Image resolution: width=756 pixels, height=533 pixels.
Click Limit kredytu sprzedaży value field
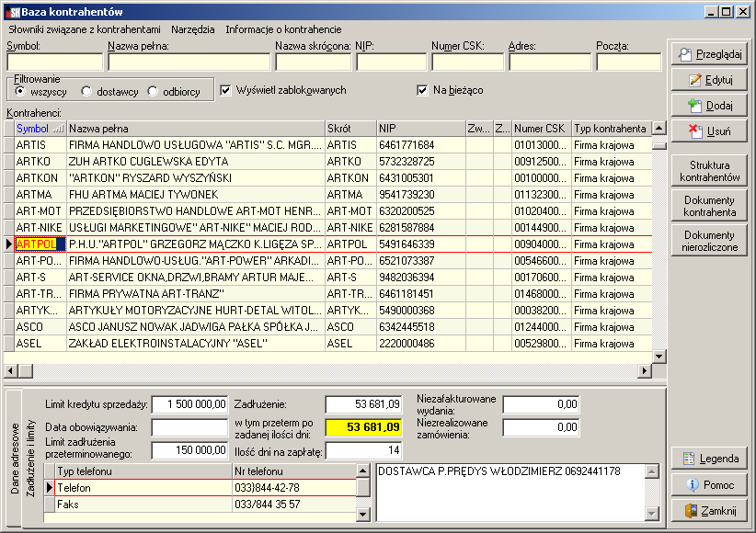pos(189,404)
